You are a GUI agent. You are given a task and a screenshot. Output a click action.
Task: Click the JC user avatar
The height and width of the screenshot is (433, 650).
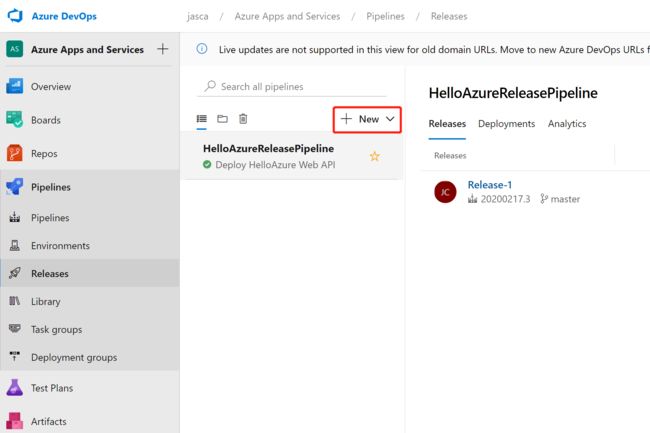click(445, 192)
